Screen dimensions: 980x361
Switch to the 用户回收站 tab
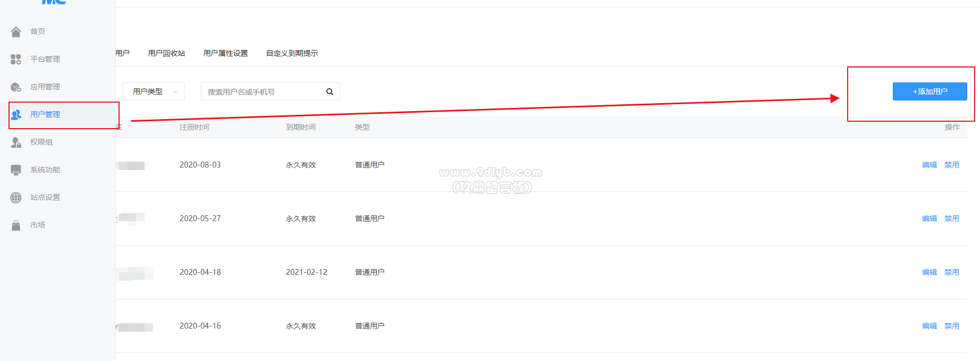click(166, 53)
